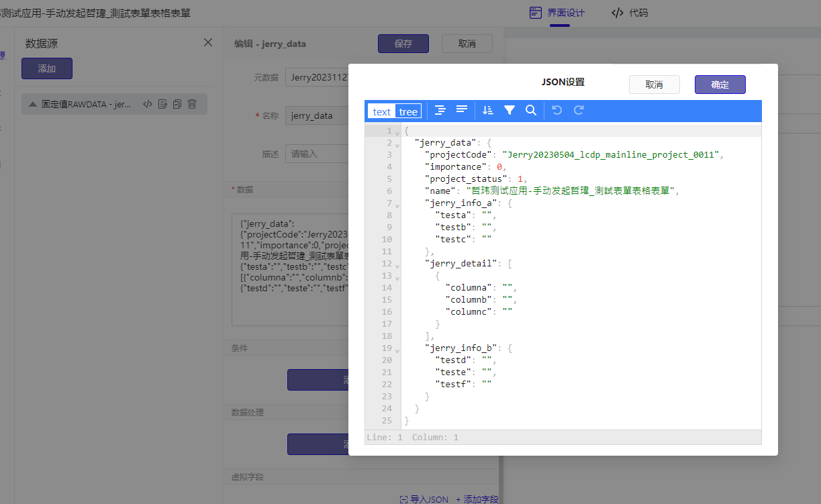
Task: Click the 添加字段 link
Action: [477, 499]
